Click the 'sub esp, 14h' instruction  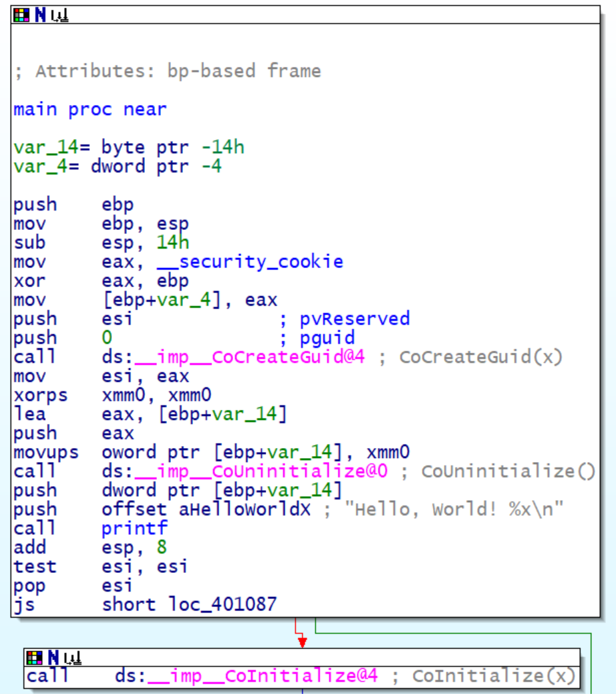coord(102,243)
